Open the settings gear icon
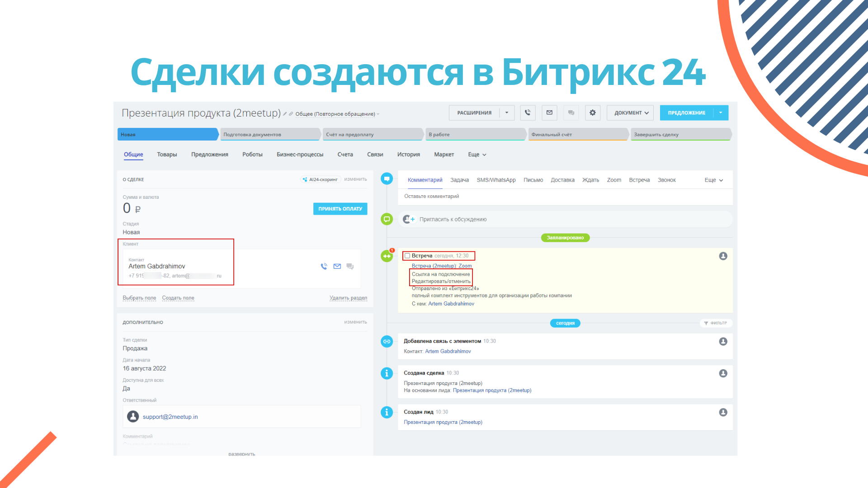The width and height of the screenshot is (868, 488). 592,113
